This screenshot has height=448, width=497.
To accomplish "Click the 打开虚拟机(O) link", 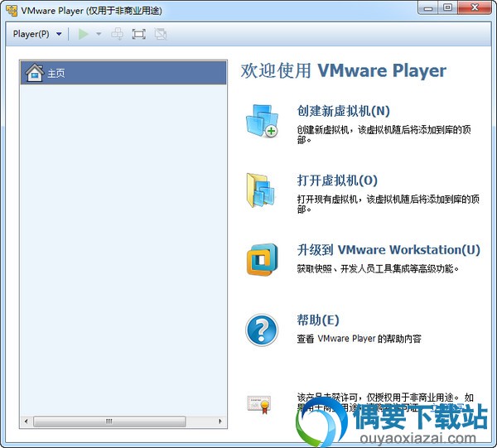I will tap(337, 181).
